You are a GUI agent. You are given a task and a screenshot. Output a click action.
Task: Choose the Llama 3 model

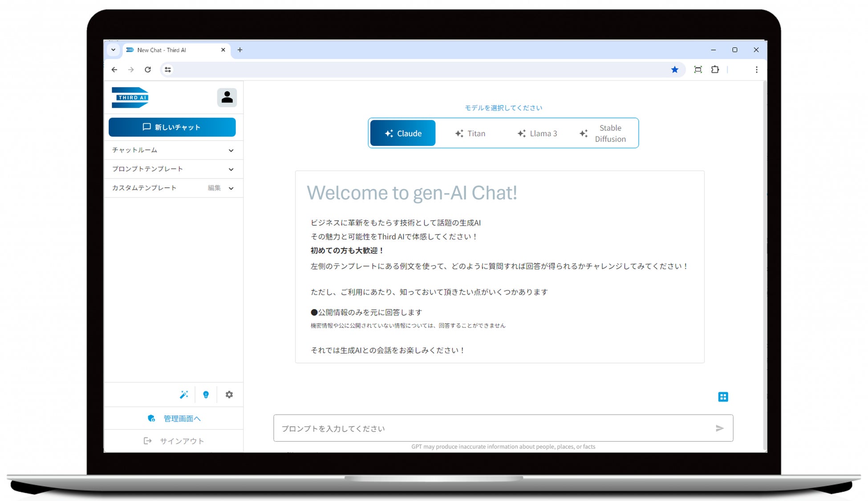tap(537, 133)
